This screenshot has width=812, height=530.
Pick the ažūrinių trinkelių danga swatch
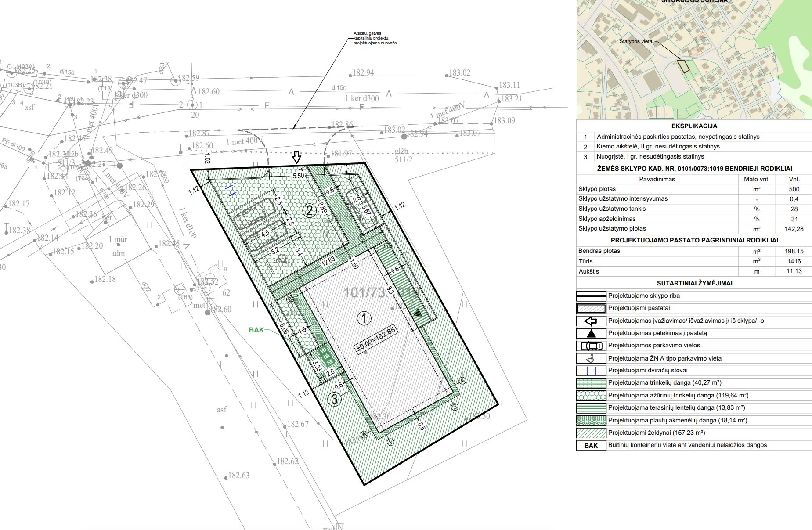tap(591, 395)
